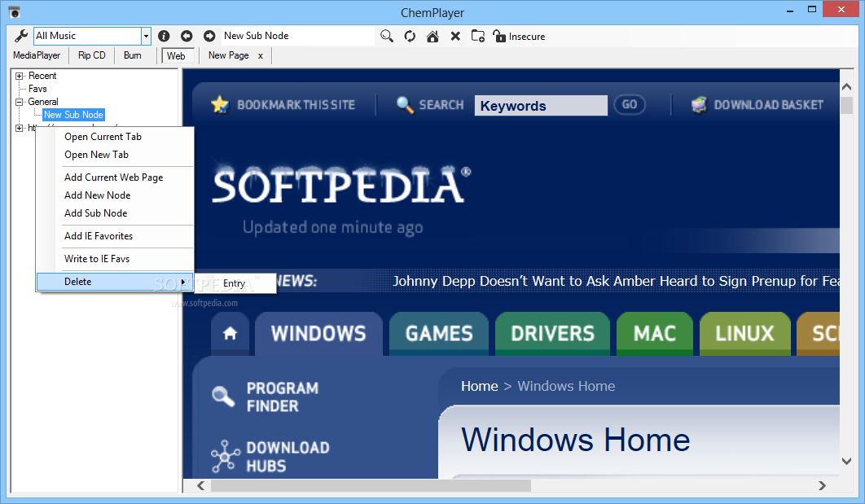The width and height of the screenshot is (865, 504).
Task: Select the Favs tree item
Action: pyautogui.click(x=37, y=89)
